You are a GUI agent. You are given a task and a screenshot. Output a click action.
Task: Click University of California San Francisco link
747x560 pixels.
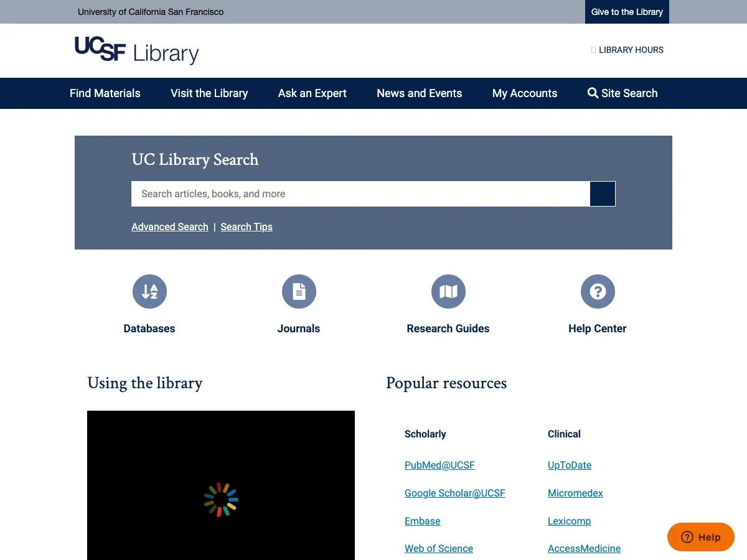(x=151, y=12)
